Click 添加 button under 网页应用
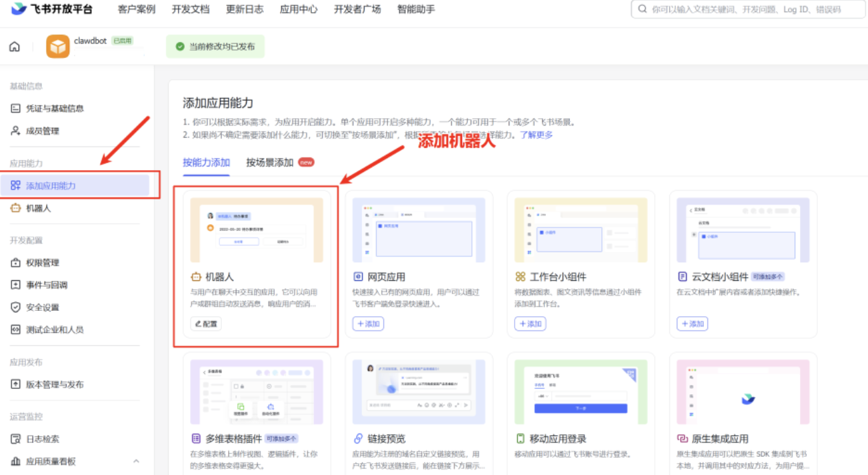This screenshot has height=475, width=868. point(368,324)
